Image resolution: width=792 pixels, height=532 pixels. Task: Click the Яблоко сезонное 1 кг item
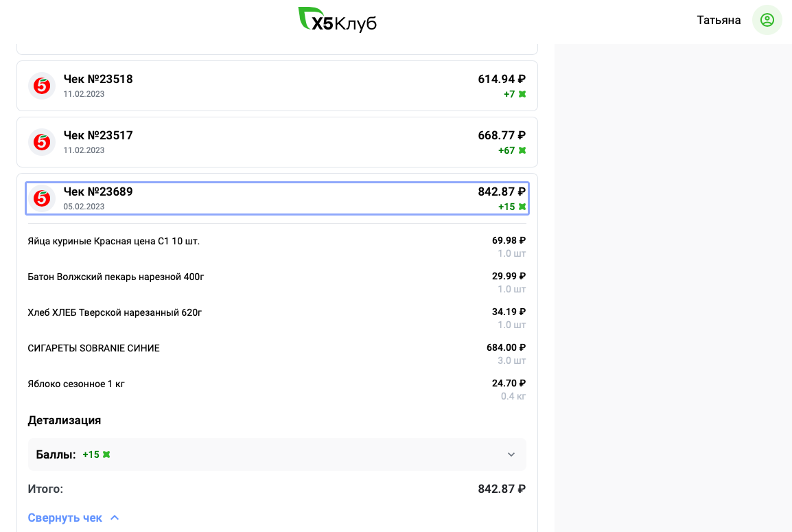pyautogui.click(x=76, y=384)
